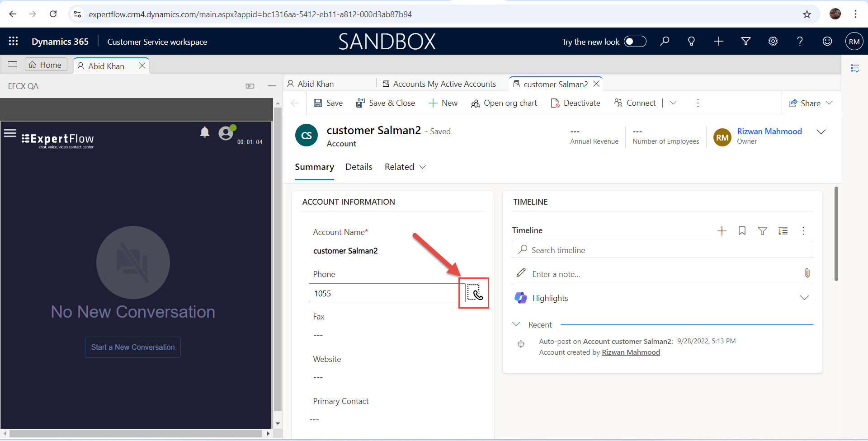This screenshot has width=868, height=441.
Task: Click the agent status avatar icon
Action: pyautogui.click(x=226, y=133)
